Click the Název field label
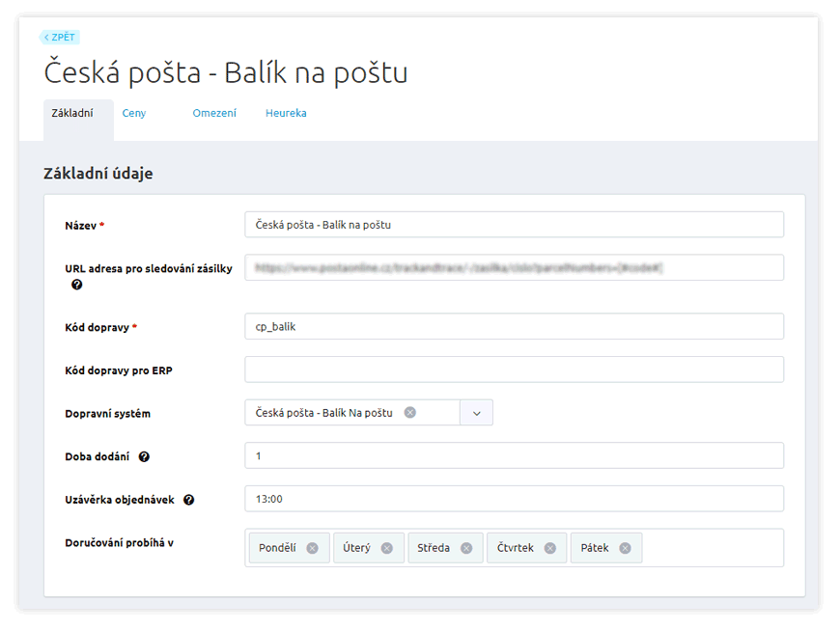Screen dimensions: 840x630 click(81, 226)
